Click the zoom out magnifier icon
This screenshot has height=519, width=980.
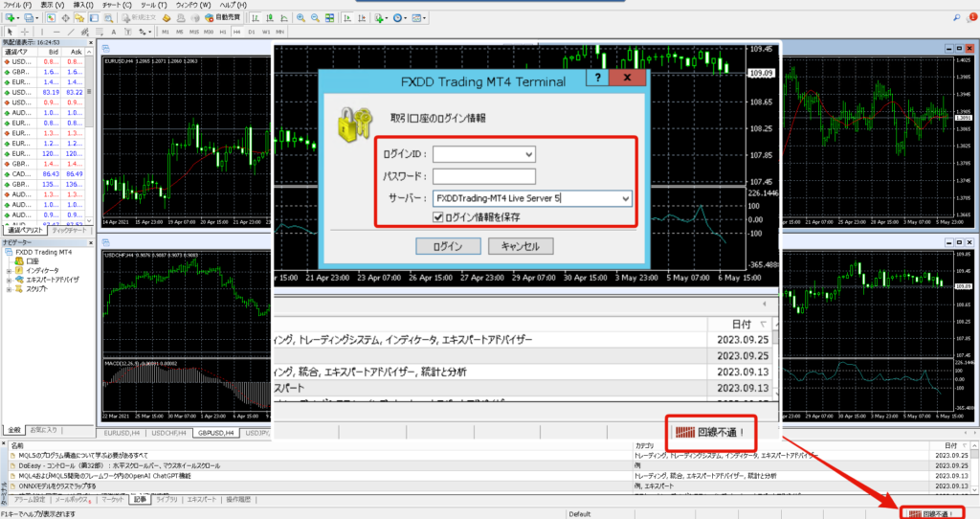[315, 18]
